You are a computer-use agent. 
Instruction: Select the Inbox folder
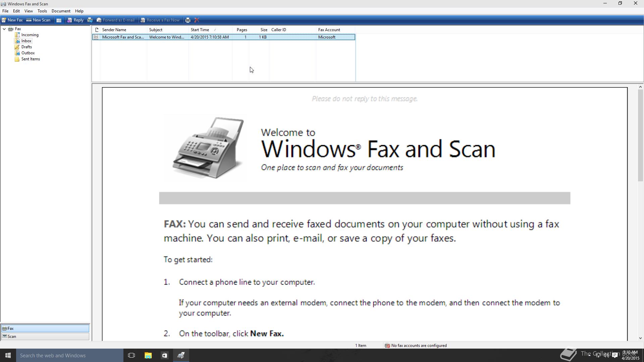26,41
